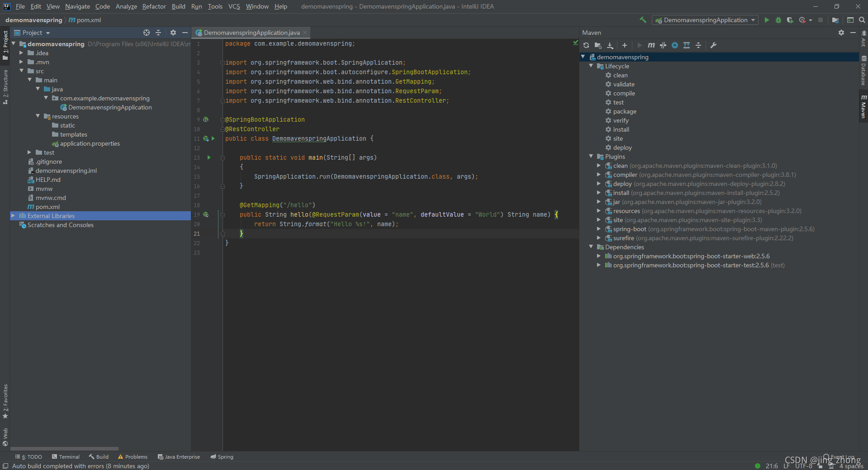The width and height of the screenshot is (868, 470).
Task: Open the Spring tool window
Action: pyautogui.click(x=222, y=457)
